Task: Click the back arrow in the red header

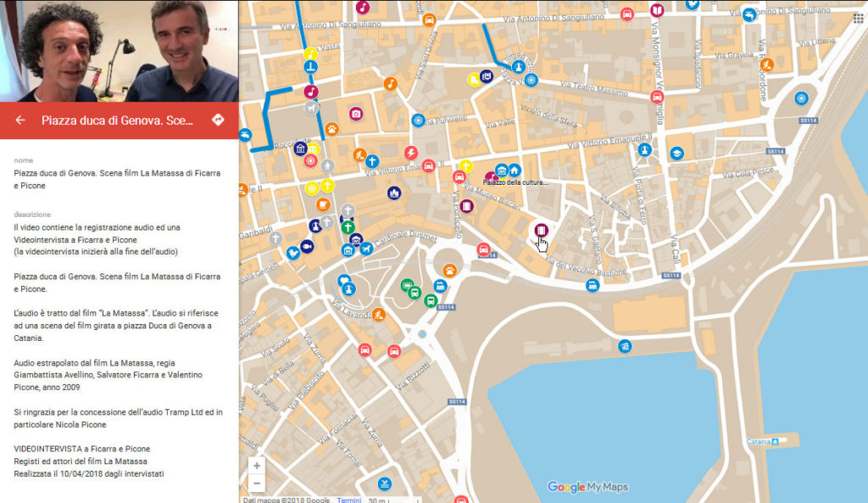Action: pyautogui.click(x=20, y=120)
